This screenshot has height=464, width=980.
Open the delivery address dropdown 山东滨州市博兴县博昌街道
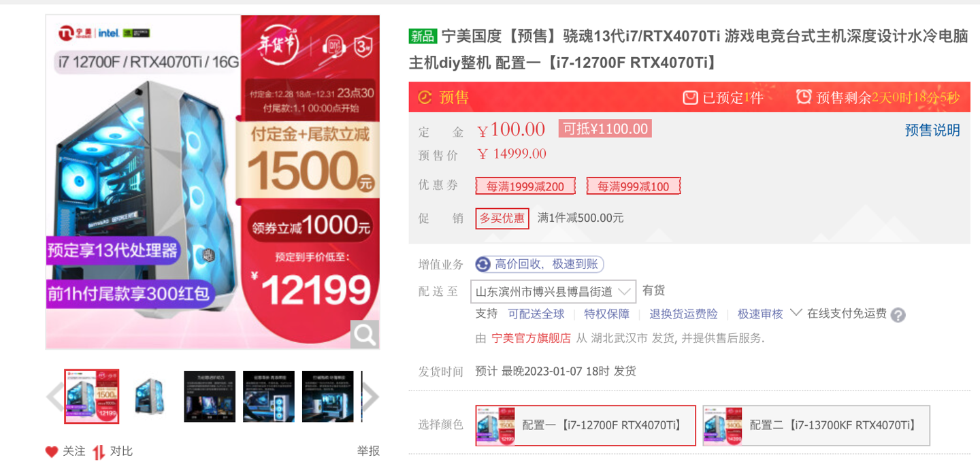pyautogui.click(x=553, y=292)
